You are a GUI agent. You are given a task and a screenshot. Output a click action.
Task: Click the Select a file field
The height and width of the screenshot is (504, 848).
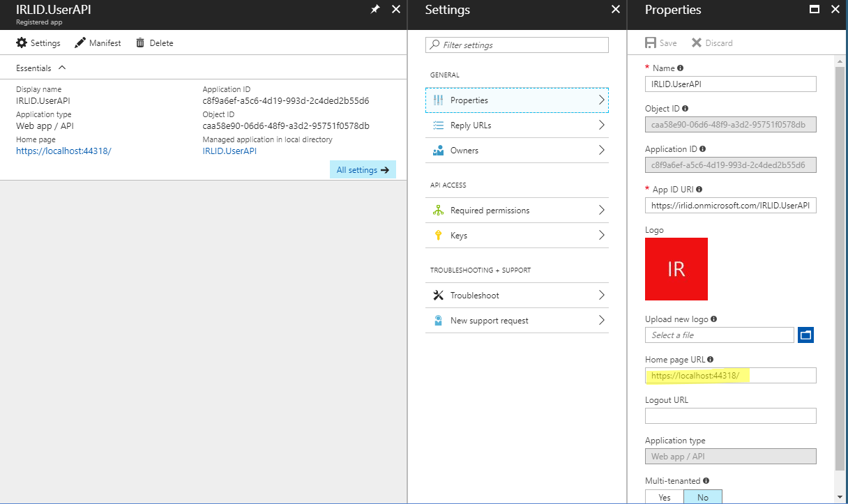[x=720, y=335]
